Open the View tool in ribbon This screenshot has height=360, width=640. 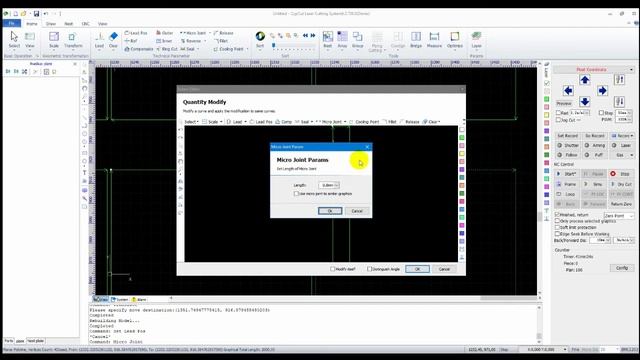tap(30, 40)
